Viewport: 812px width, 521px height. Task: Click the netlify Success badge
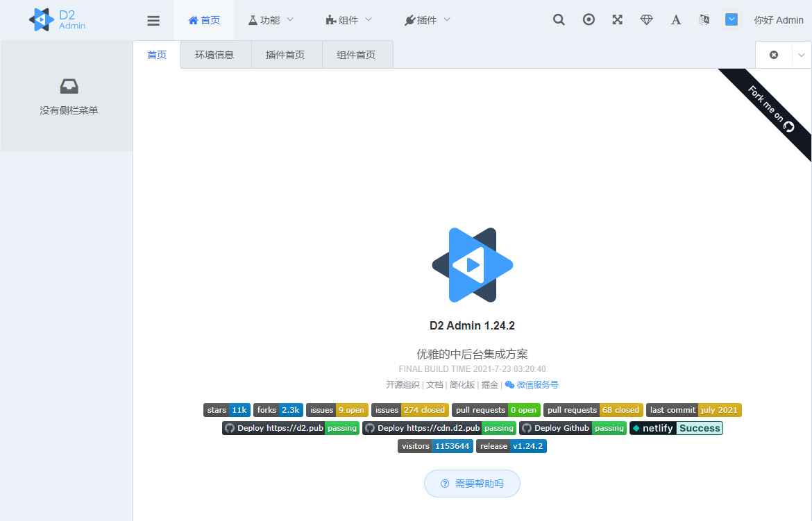click(677, 428)
